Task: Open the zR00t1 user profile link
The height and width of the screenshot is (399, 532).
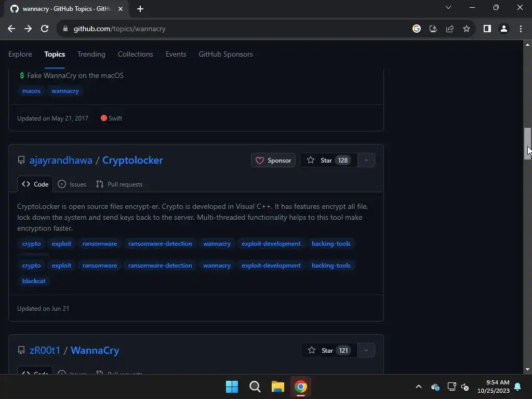Action: [45, 350]
